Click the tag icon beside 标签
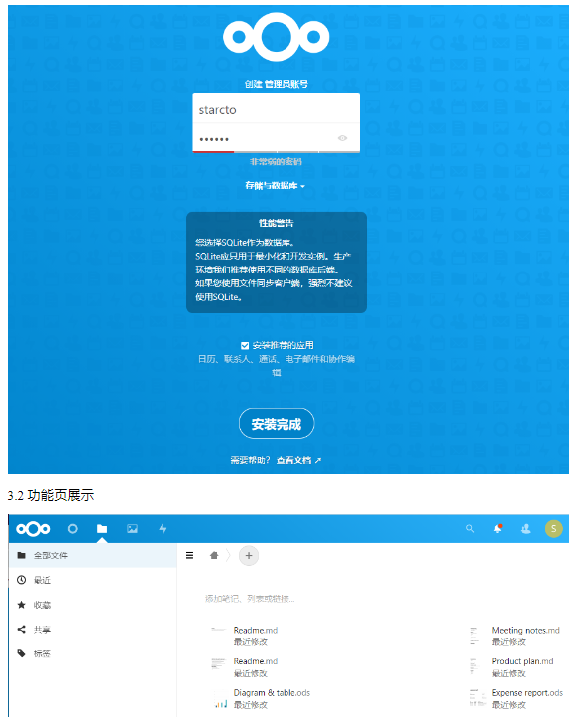Viewport: 572px width, 728px height. coord(21,653)
